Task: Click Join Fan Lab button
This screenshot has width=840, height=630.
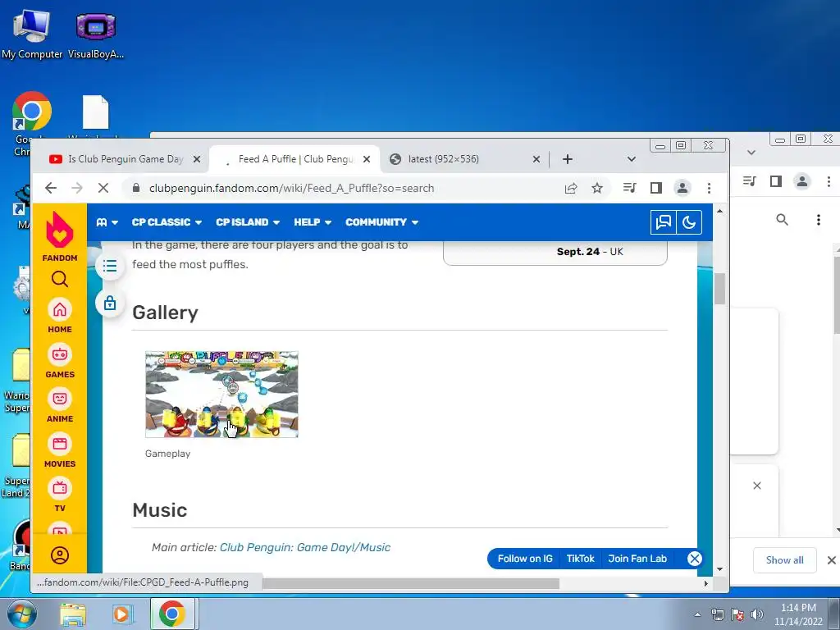Action: [x=637, y=559]
